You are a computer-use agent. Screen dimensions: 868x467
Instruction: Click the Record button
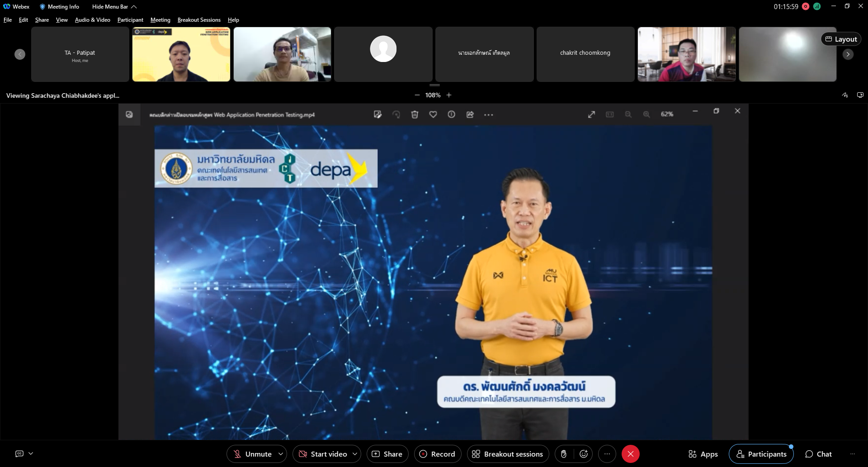coord(437,454)
